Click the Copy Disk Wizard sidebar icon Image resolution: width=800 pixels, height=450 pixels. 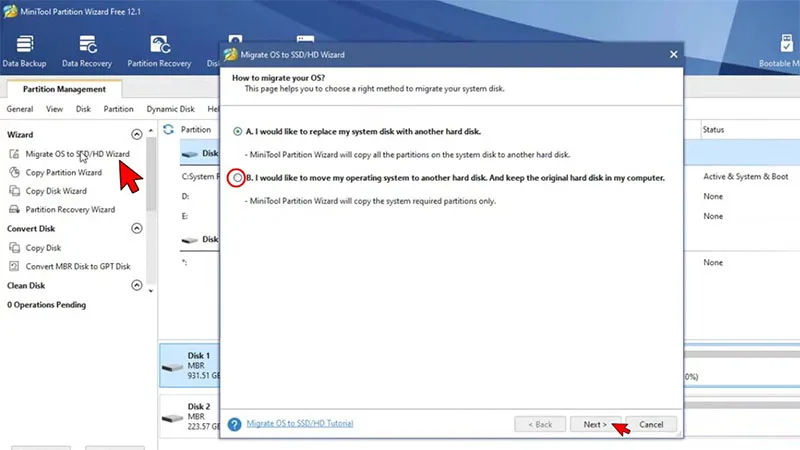pos(14,191)
